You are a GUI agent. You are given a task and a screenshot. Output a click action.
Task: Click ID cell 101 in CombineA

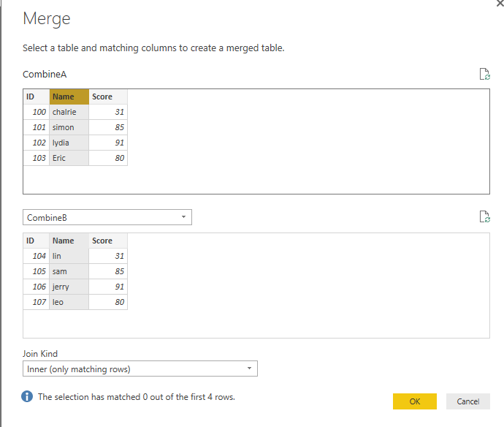37,127
